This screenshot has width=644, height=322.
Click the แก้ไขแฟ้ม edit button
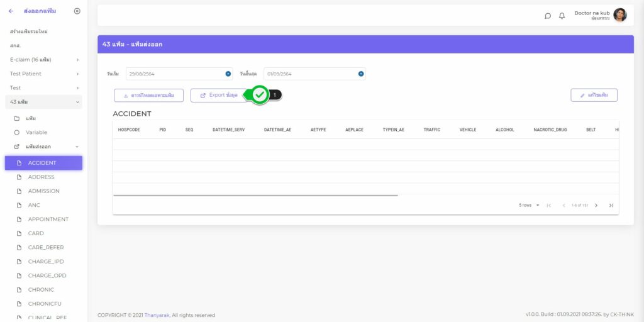(594, 95)
